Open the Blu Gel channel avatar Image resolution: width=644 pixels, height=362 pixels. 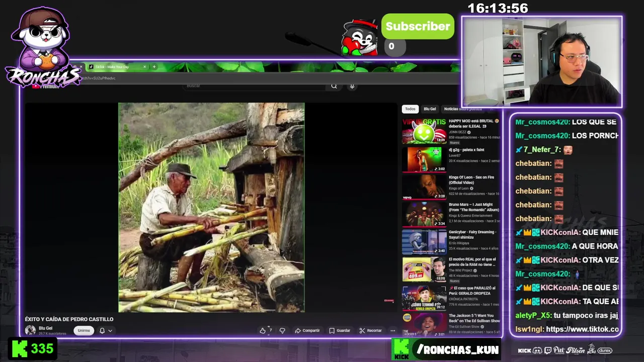[30, 330]
